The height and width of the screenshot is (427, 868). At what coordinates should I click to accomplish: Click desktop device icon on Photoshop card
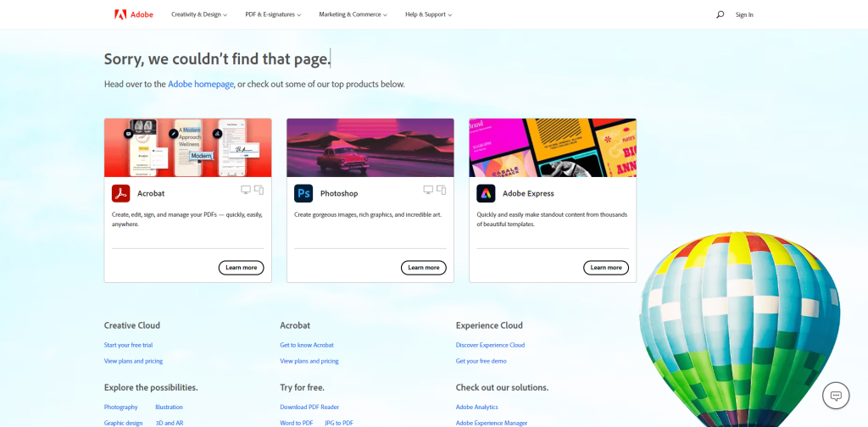pyautogui.click(x=428, y=190)
